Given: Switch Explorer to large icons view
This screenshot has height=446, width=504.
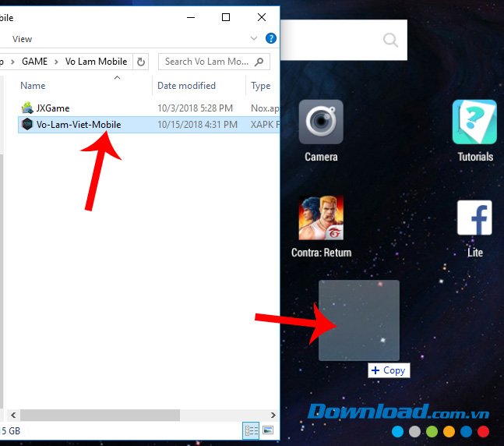Looking at the screenshot, I should point(268,430).
